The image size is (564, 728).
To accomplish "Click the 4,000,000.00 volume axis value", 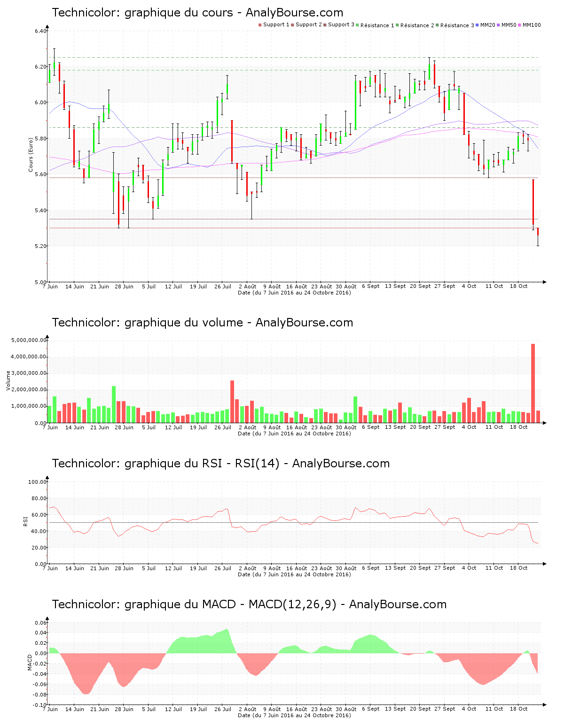I will coord(29,357).
